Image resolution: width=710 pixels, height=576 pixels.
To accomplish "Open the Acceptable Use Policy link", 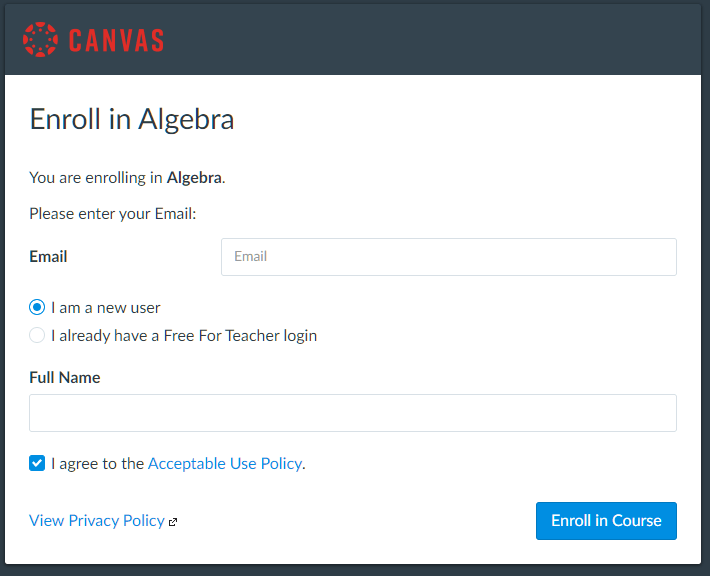I will [225, 464].
